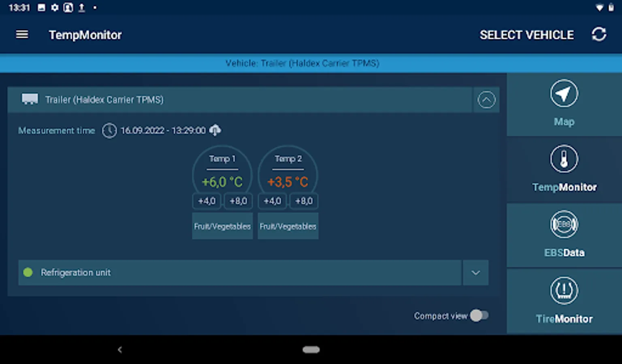Viewport: 622px width, 364px height.
Task: Tap the measurement timestamp 16.09.2022 - 13:29:00
Action: pos(163,131)
